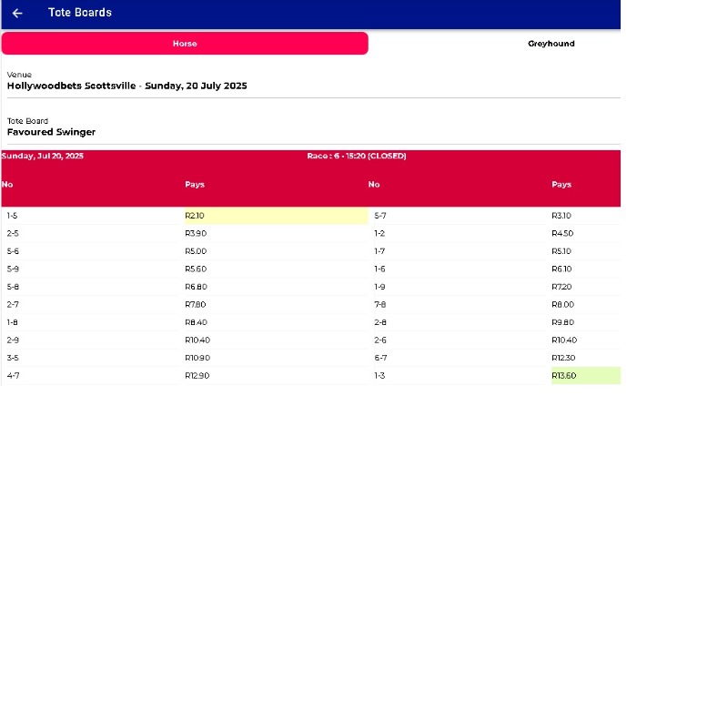Select the green highlighted R13.60 payout cell
The height and width of the screenshot is (701, 728).
click(585, 375)
